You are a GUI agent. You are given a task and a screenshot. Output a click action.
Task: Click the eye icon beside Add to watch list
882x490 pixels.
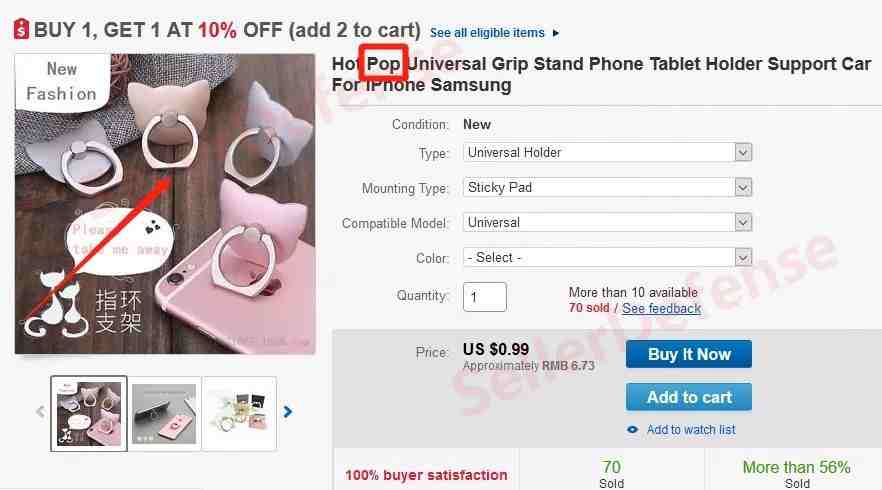632,430
